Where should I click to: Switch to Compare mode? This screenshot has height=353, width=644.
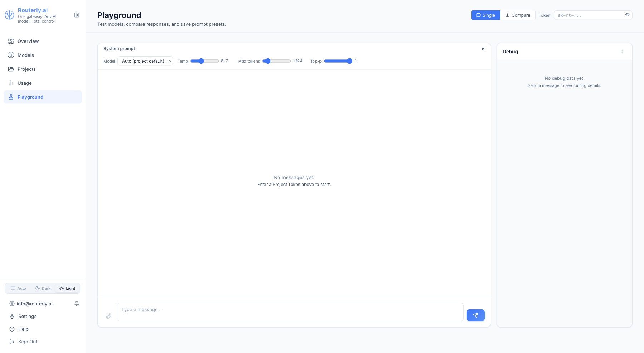518,15
